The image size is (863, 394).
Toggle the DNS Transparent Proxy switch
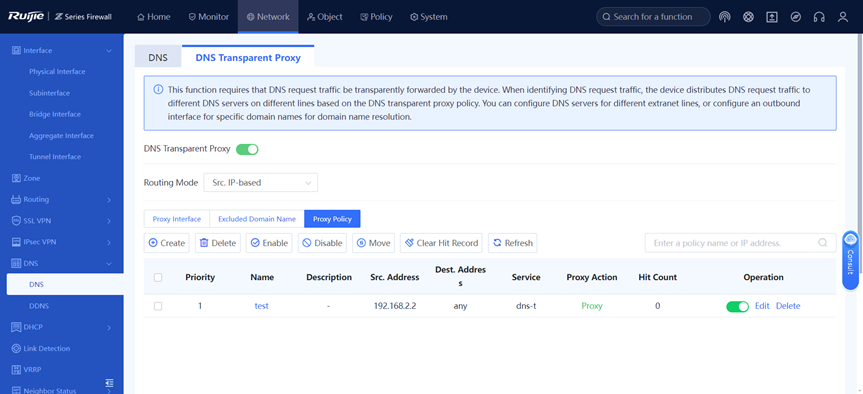(x=247, y=149)
